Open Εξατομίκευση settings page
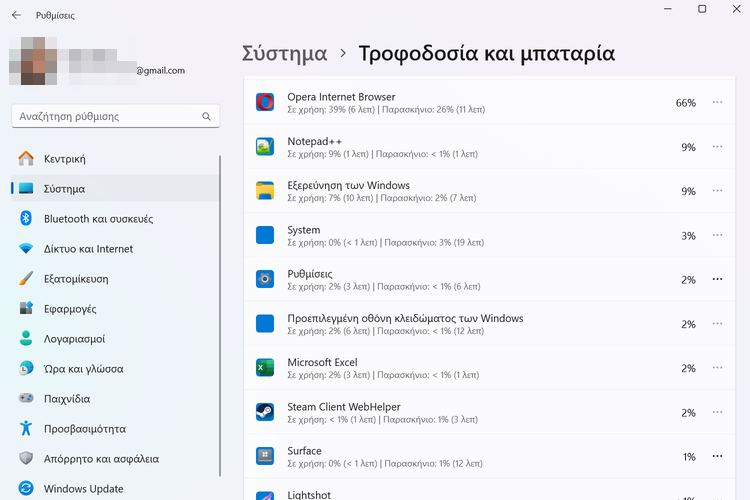This screenshot has height=500, width=750. [x=115, y=278]
